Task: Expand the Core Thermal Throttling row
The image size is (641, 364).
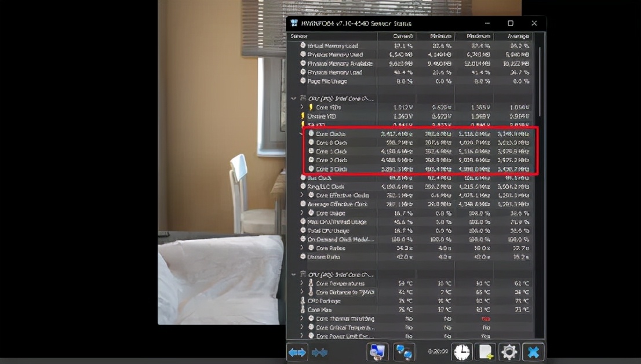Action: coord(302,319)
